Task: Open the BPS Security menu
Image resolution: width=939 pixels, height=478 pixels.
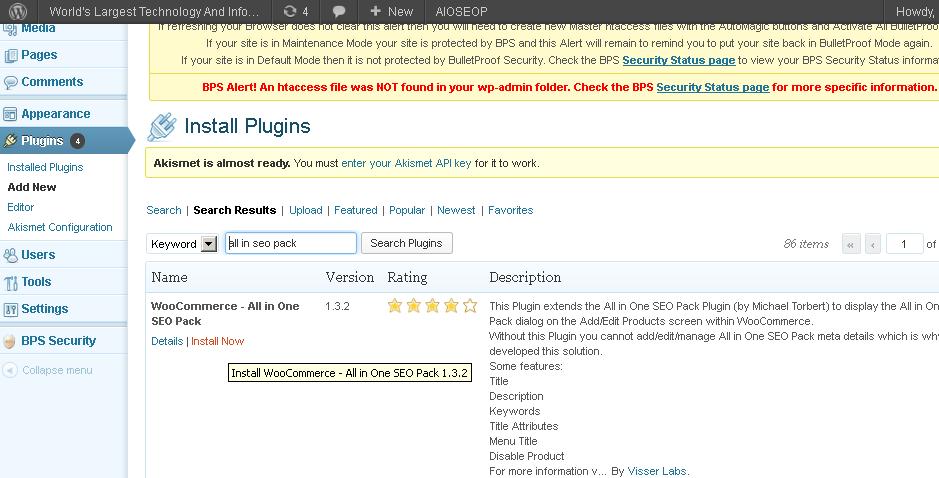Action: tap(59, 341)
